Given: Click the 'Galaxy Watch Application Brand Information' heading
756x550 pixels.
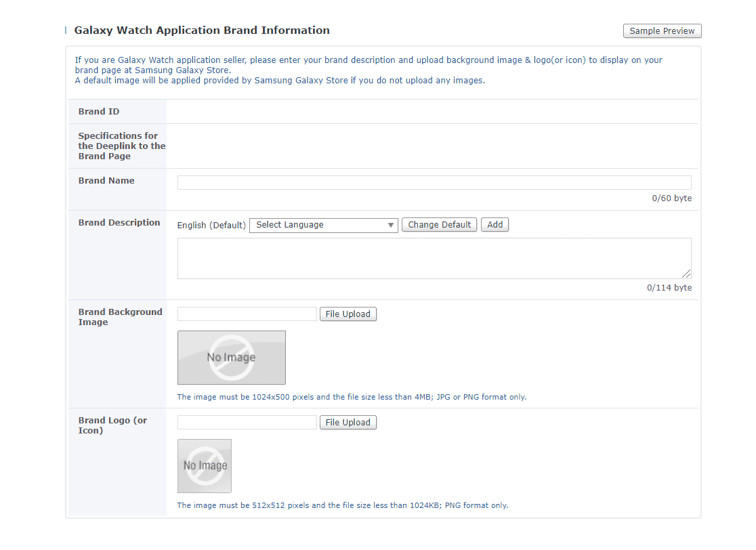Looking at the screenshot, I should coord(202,30).
